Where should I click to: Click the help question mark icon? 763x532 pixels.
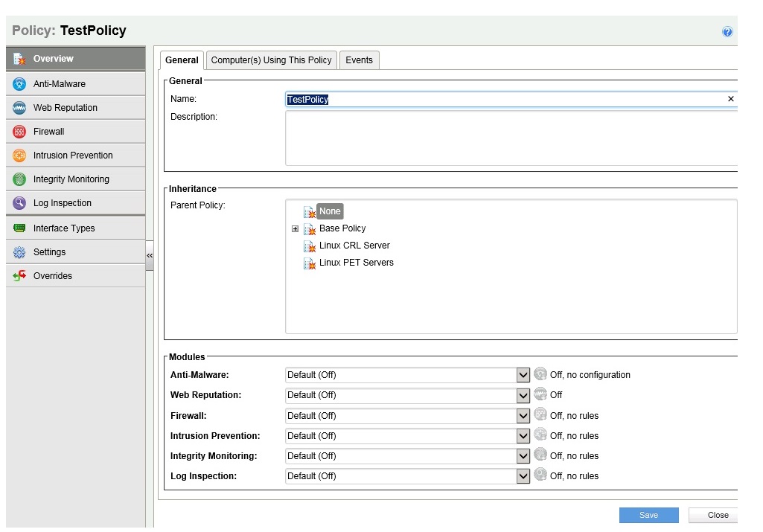coord(727,32)
